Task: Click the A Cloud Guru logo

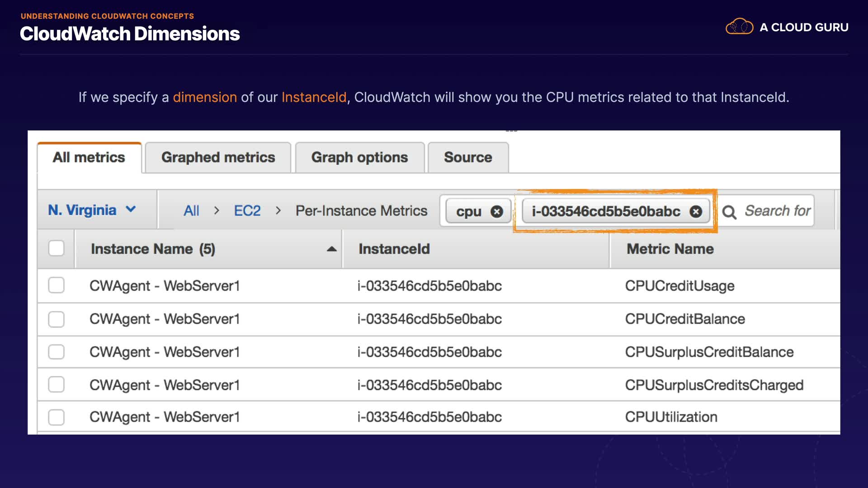Action: pos(787,27)
